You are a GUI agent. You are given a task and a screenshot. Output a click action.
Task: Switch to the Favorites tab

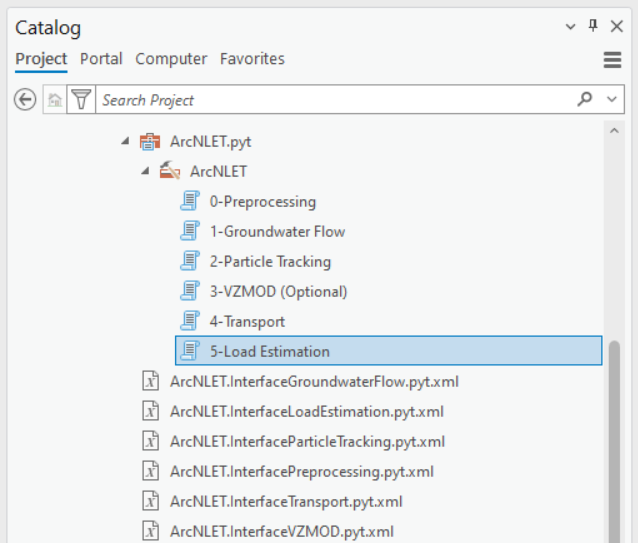(x=252, y=59)
